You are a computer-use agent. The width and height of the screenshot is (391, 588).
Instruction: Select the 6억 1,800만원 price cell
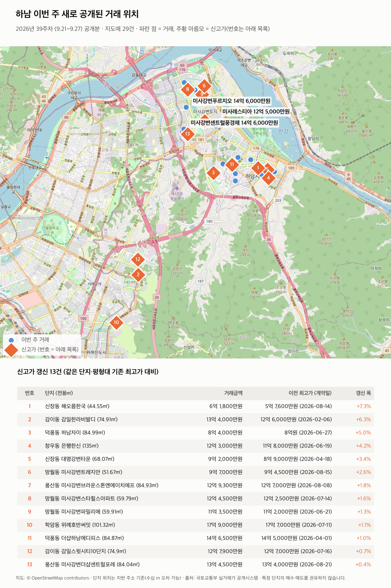(x=226, y=406)
